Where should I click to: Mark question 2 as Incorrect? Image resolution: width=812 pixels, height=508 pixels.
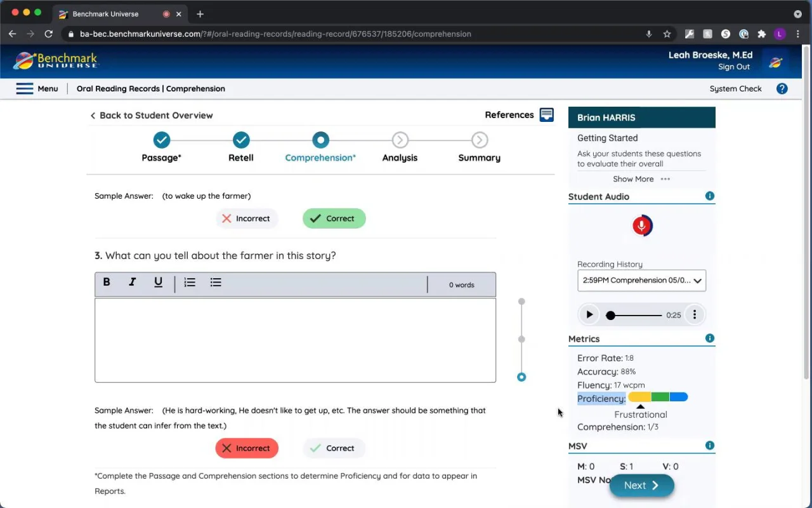[x=246, y=218]
